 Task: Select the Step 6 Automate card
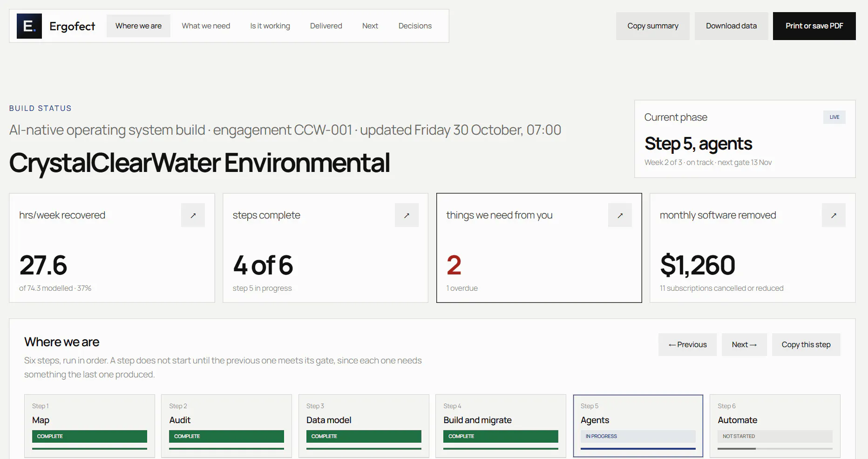click(x=775, y=426)
